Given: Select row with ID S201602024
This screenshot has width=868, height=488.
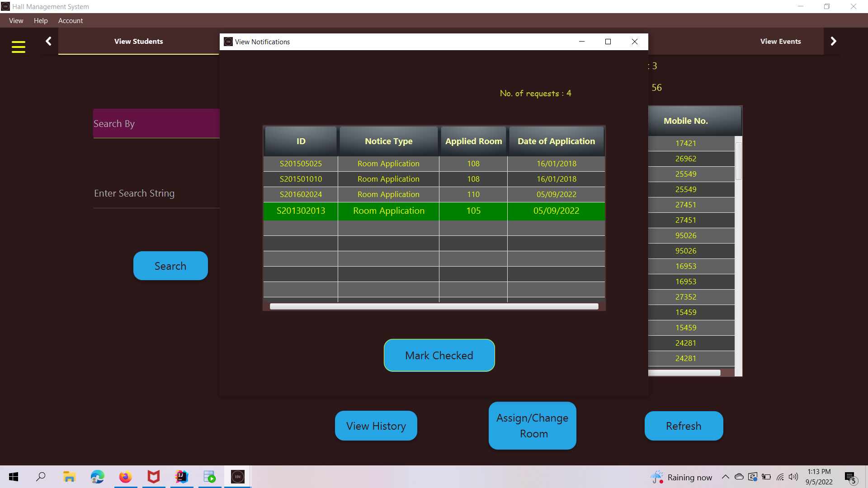Looking at the screenshot, I should [x=434, y=194].
